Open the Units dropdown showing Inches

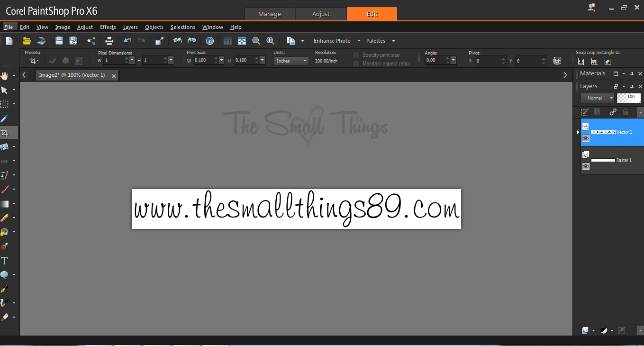290,61
